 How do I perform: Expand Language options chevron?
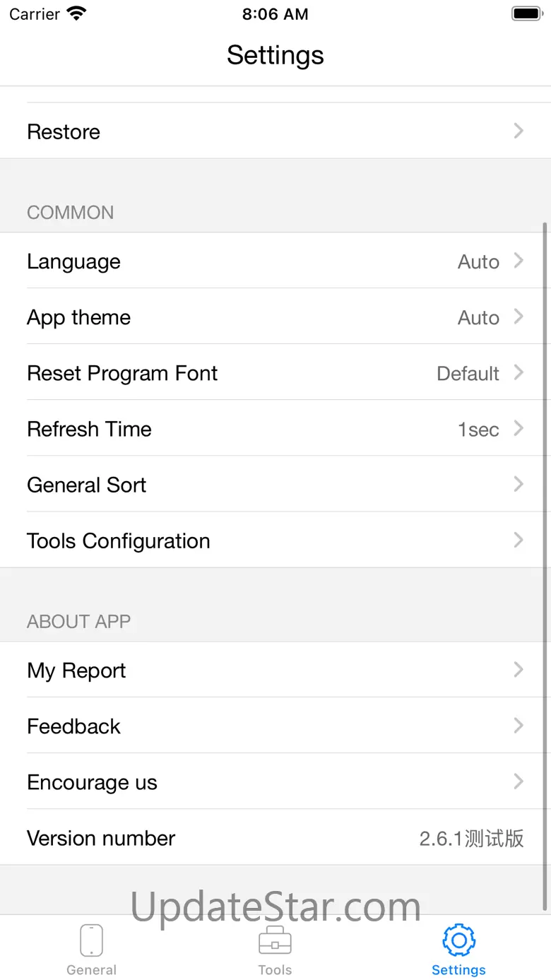(519, 261)
